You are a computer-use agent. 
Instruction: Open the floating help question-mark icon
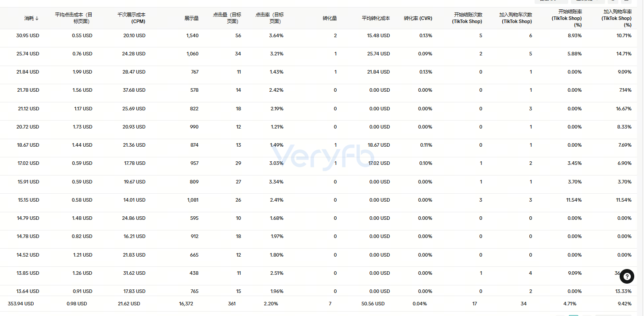click(627, 276)
